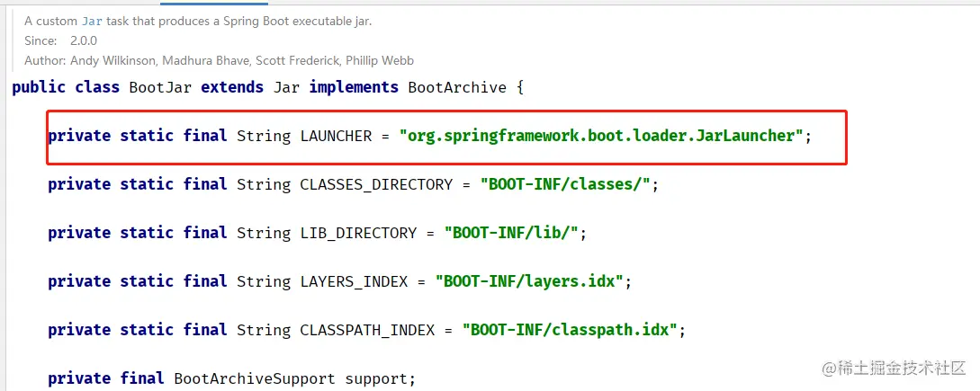Click the support field name
Viewport: 980px width, 391px height.
coord(376,378)
